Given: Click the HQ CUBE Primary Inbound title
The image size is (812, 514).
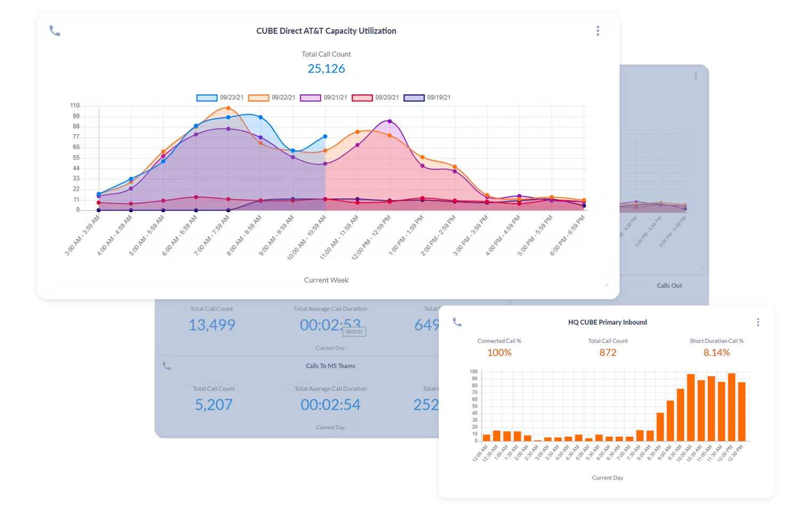Looking at the screenshot, I should [x=607, y=322].
